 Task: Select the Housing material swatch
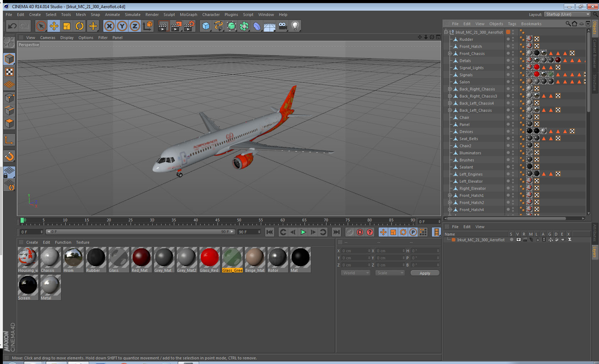[28, 260]
